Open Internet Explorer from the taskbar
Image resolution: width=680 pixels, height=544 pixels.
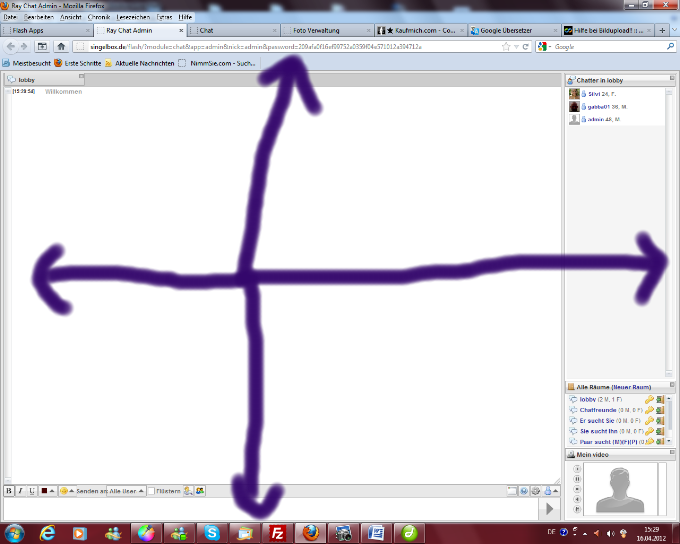pos(47,533)
